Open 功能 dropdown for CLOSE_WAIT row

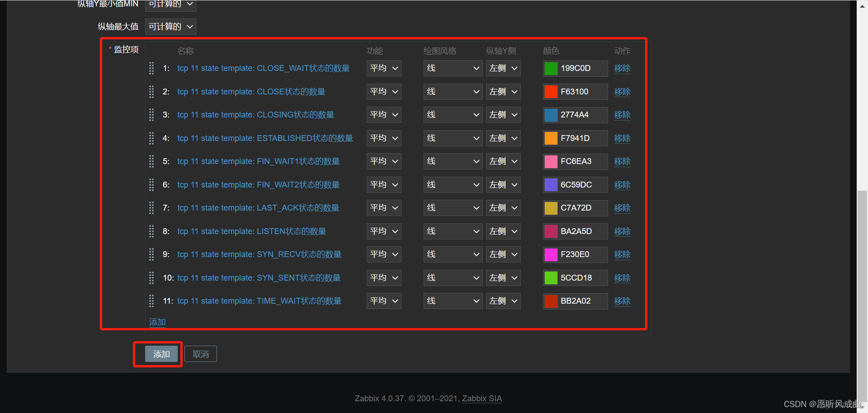pos(384,68)
